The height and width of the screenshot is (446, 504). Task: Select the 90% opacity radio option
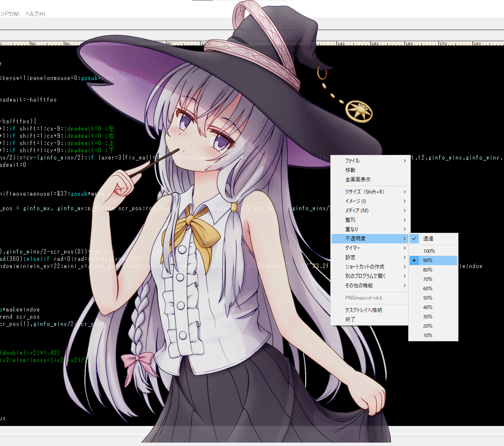coord(433,260)
